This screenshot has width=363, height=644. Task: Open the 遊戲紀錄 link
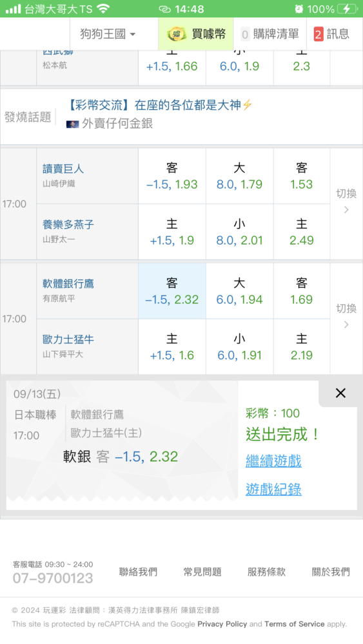click(x=273, y=489)
